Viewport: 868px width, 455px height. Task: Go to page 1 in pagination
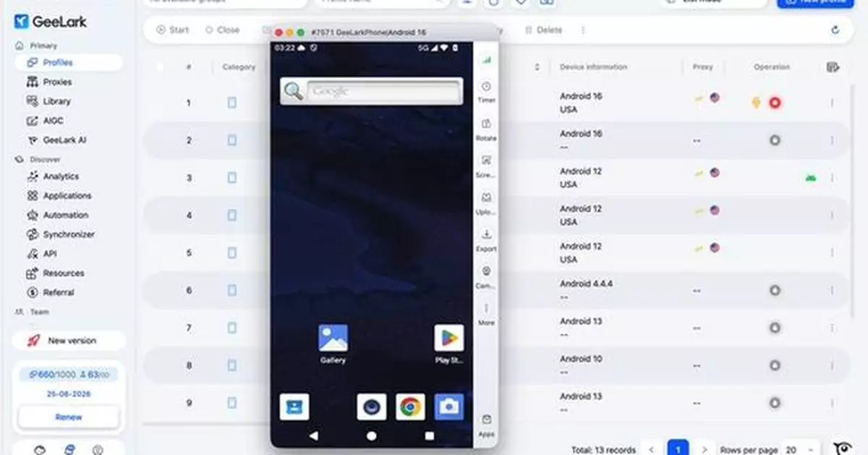(678, 449)
